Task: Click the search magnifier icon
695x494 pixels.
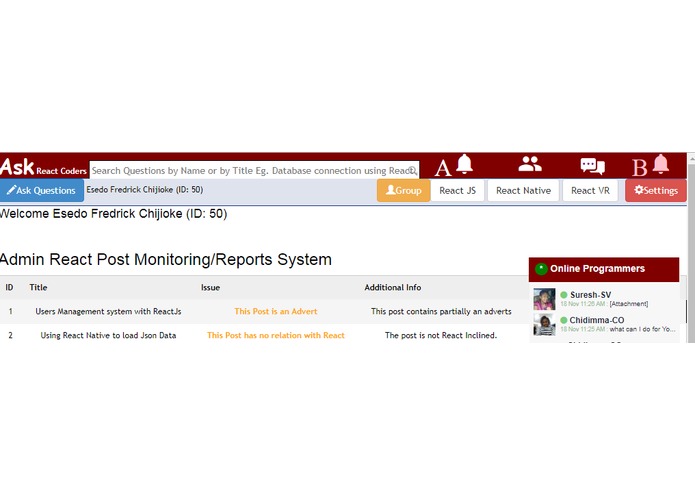Action: [413, 171]
